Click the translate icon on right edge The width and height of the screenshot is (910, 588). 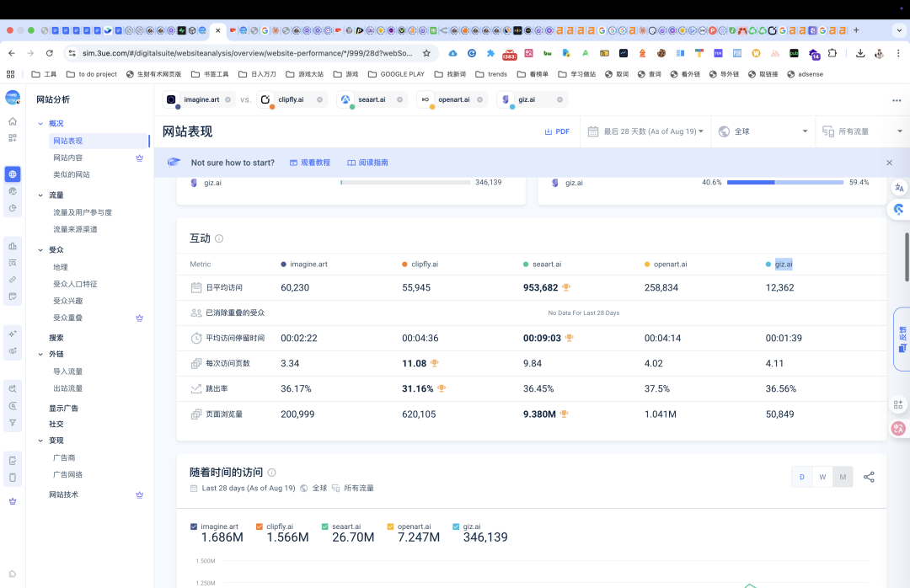(899, 188)
